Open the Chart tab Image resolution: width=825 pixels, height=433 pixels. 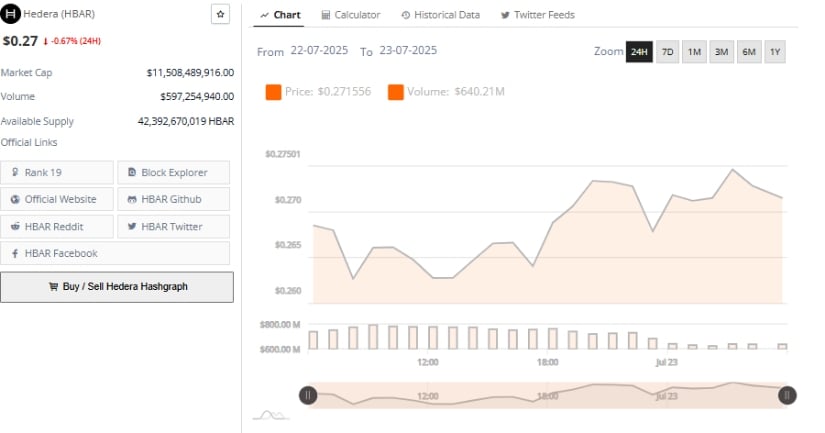pyautogui.click(x=280, y=15)
